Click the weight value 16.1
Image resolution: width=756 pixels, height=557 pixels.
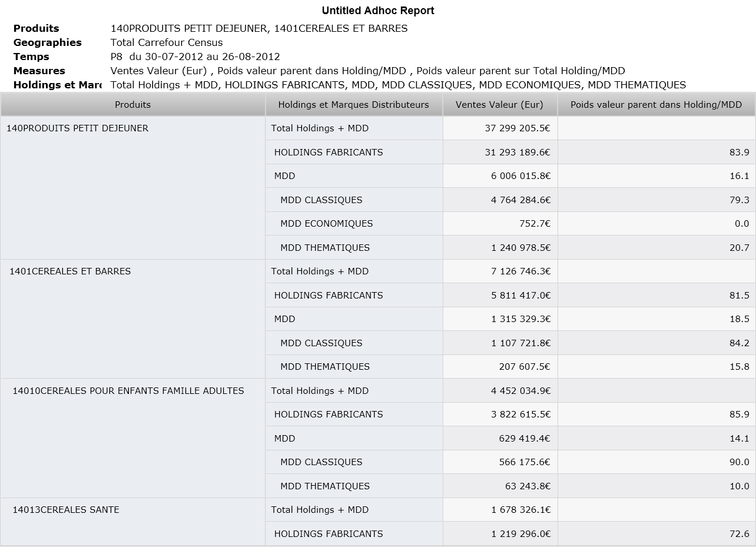(739, 176)
